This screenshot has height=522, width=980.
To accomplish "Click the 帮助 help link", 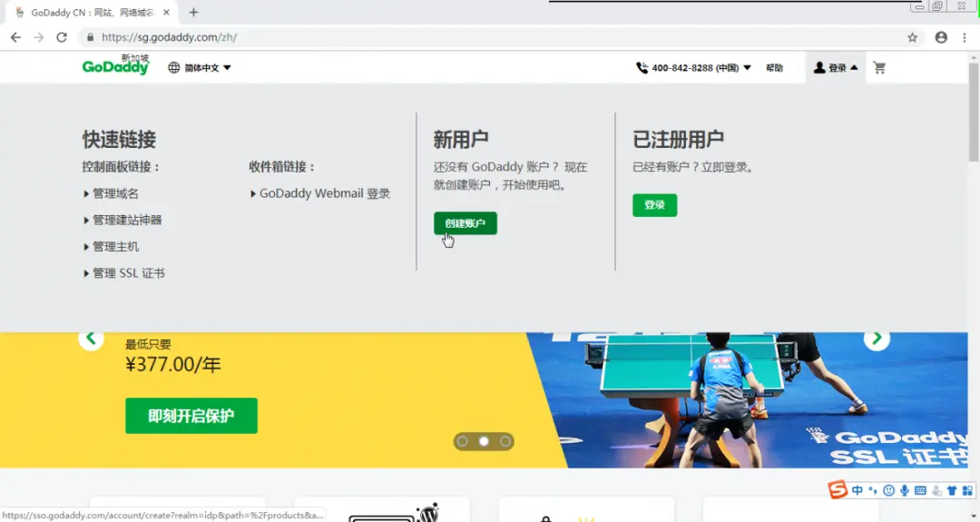I will (774, 67).
